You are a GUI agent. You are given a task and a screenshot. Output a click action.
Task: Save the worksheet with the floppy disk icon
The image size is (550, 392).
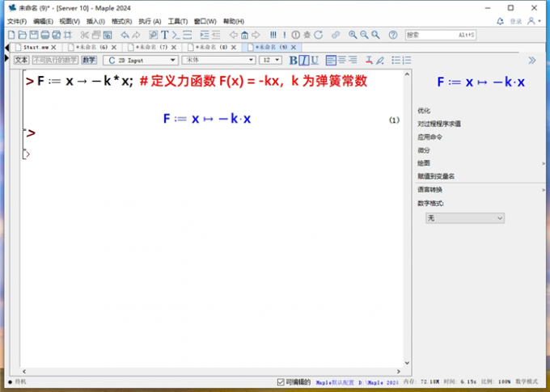pos(34,35)
